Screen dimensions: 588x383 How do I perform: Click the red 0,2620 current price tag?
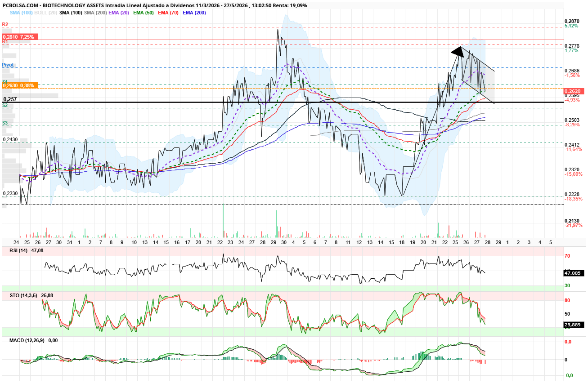[574, 91]
